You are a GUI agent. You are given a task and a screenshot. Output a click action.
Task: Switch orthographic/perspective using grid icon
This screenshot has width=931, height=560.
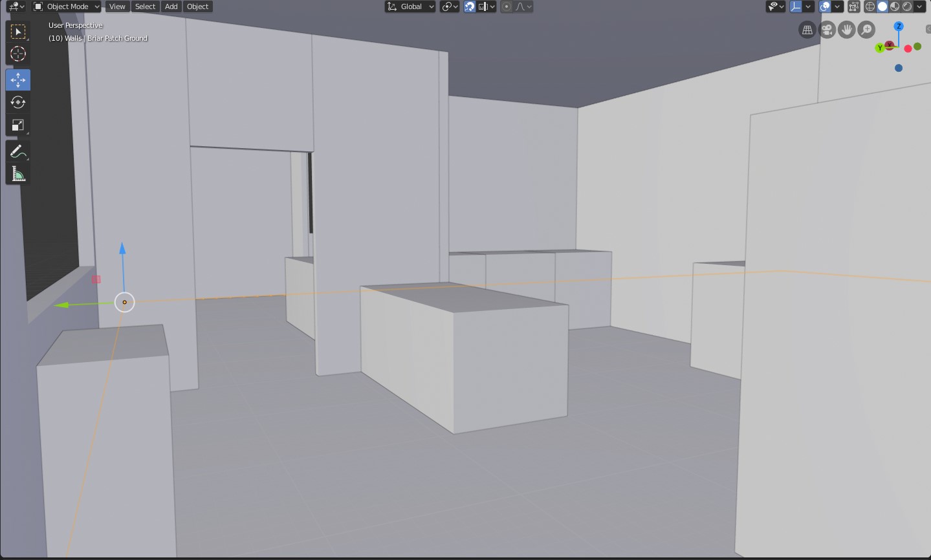[807, 30]
